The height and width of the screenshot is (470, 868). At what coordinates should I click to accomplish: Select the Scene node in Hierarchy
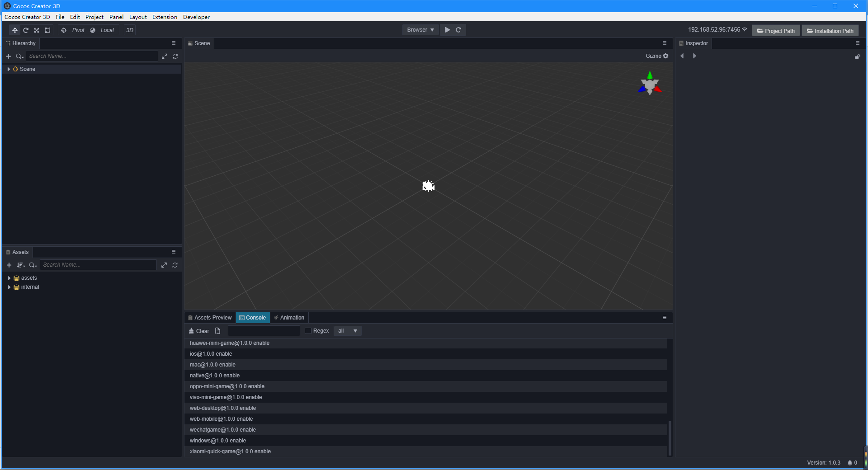(x=92, y=69)
